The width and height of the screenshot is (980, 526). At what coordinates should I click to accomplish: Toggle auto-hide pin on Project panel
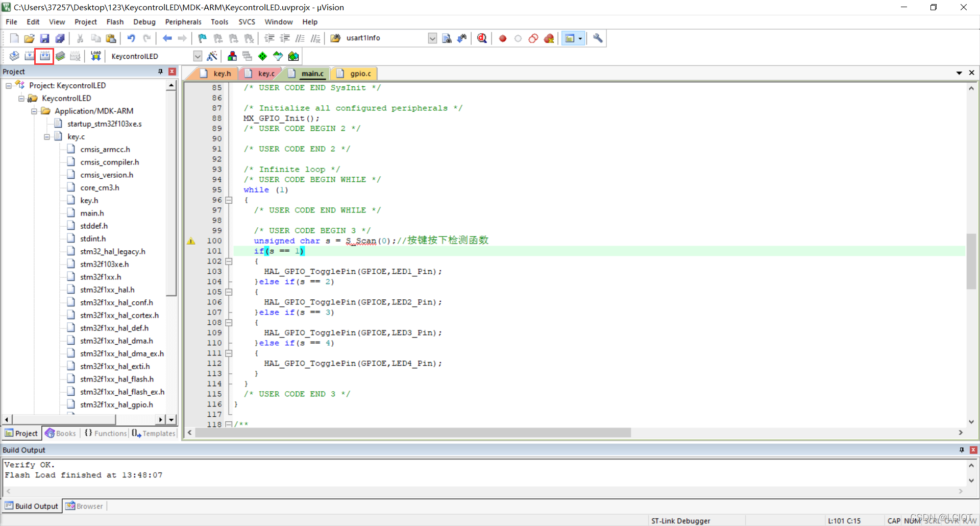pos(161,71)
